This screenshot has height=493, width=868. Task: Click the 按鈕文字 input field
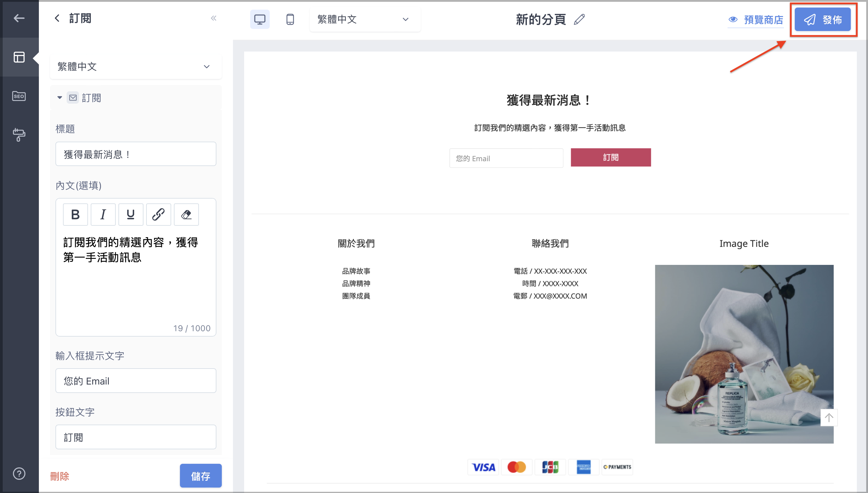(136, 437)
